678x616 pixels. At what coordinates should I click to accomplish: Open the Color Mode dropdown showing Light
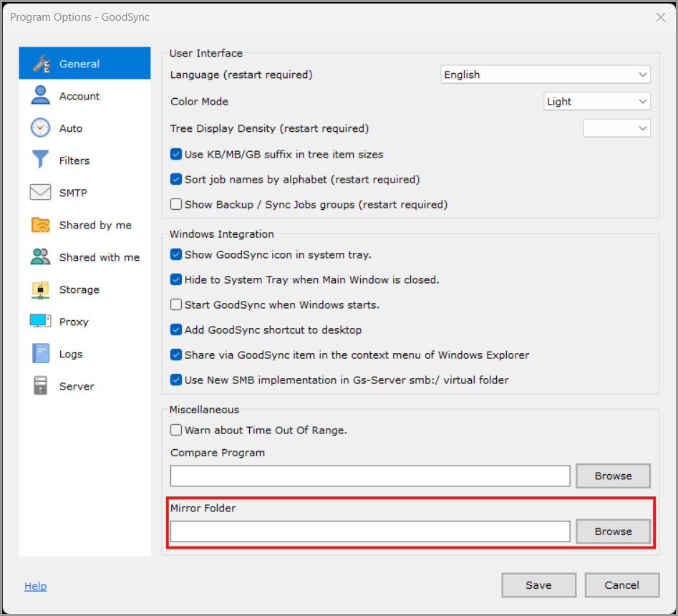point(596,101)
